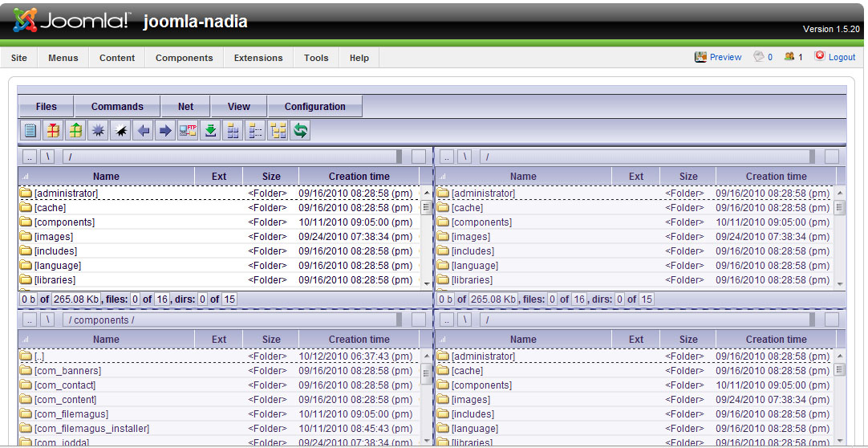The height and width of the screenshot is (448, 868).
Task: Click the upper-left panel scroll down arrow
Action: pos(426,283)
